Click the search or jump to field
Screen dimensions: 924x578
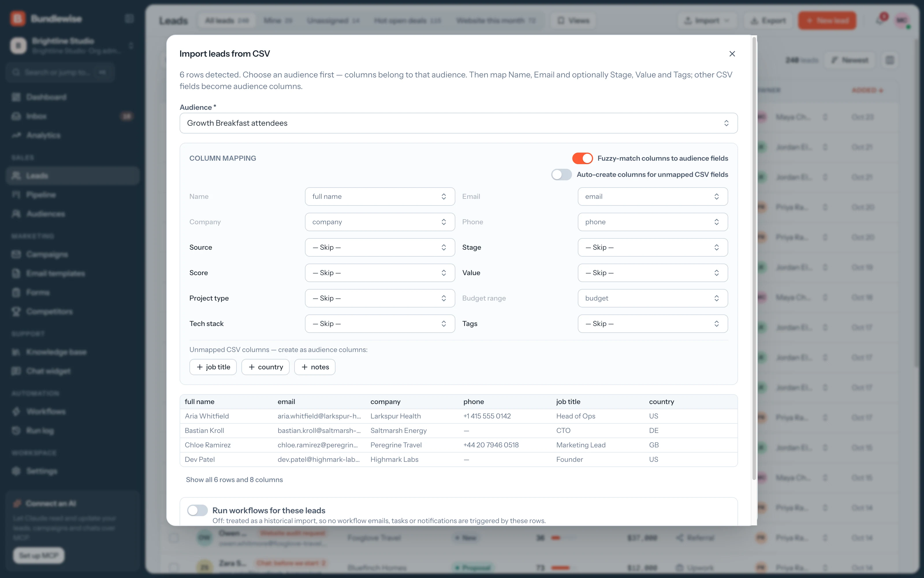(x=60, y=72)
